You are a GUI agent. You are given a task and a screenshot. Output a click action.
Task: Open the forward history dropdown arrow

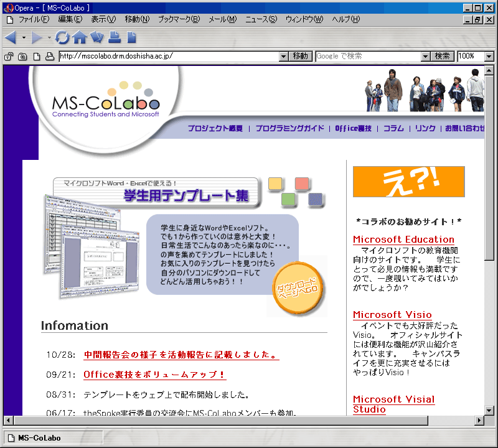49,38
